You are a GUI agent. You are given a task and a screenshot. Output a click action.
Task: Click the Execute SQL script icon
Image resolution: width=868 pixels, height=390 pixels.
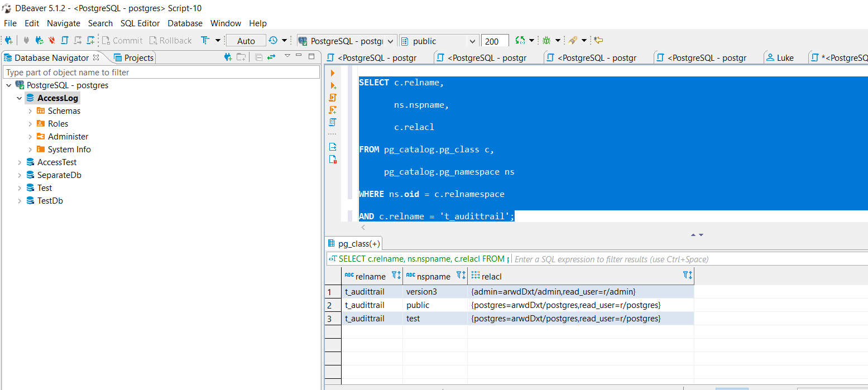[333, 98]
